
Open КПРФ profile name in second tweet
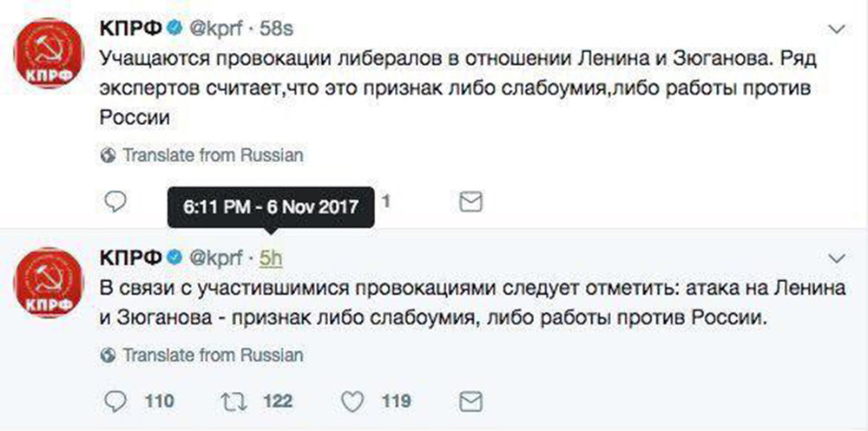[x=131, y=257]
